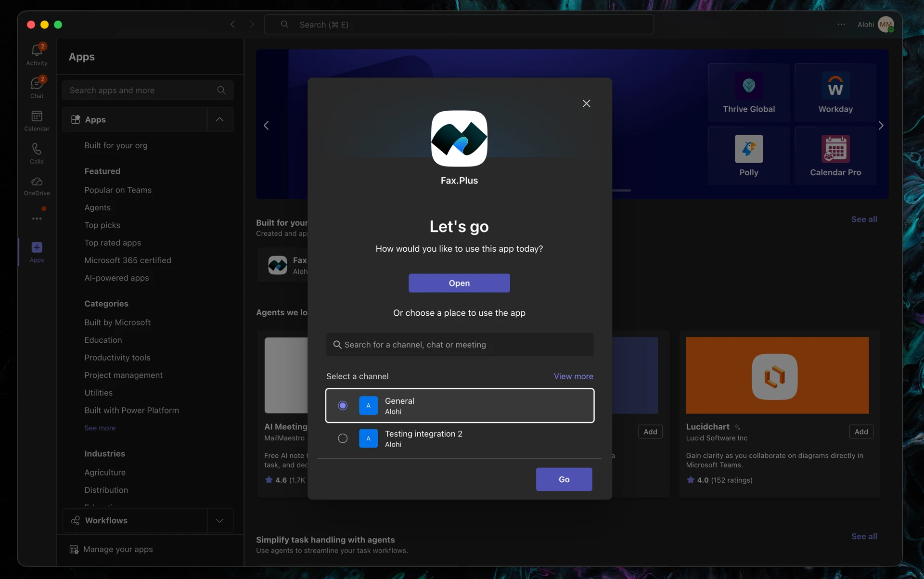Screen dimensions: 924x579
Task: Click the Manage your apps icon
Action: point(74,550)
